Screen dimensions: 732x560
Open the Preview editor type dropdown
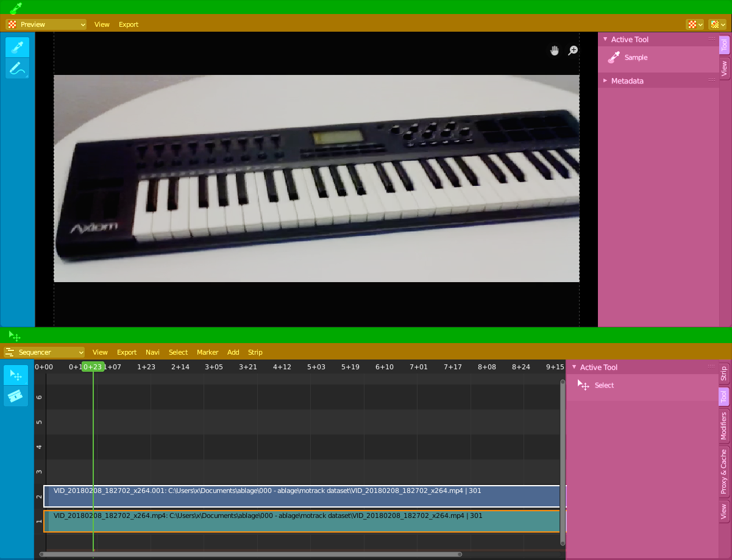click(x=46, y=24)
